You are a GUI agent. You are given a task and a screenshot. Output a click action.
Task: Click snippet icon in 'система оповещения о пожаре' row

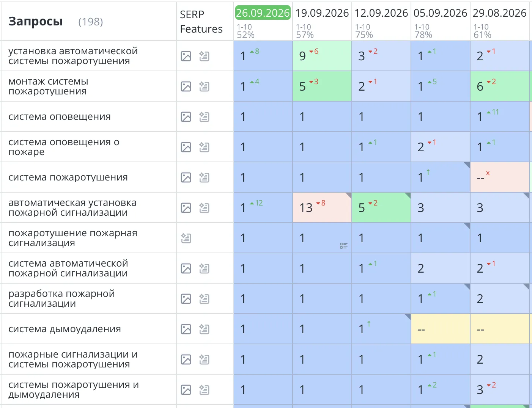[x=204, y=147]
